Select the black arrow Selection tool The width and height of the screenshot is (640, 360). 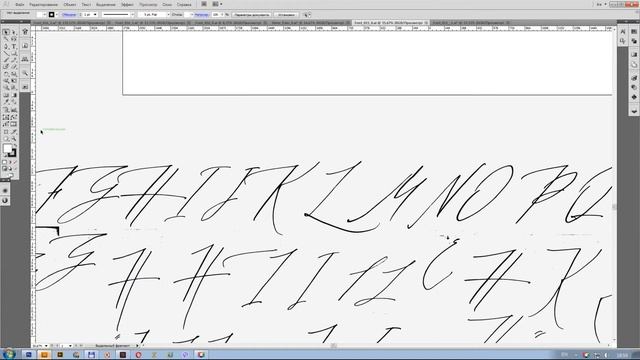point(6,32)
